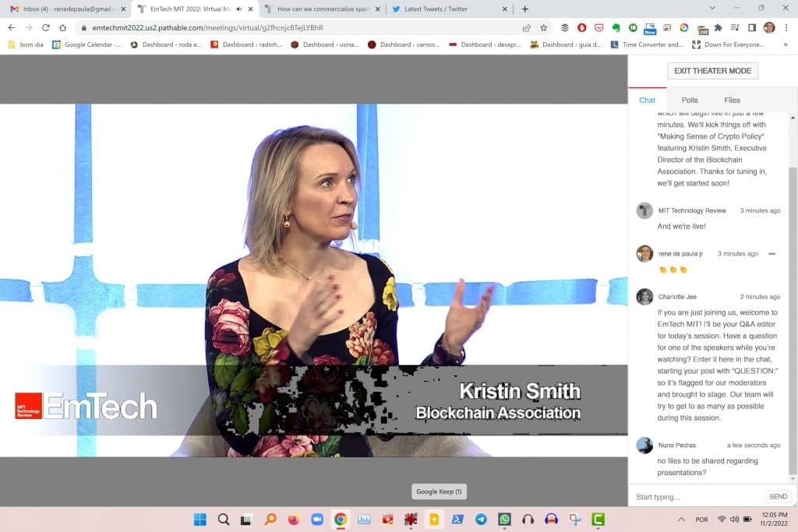Viewport: 798px width, 532px height.
Task: Open Windows search from the taskbar
Action: coord(224,519)
